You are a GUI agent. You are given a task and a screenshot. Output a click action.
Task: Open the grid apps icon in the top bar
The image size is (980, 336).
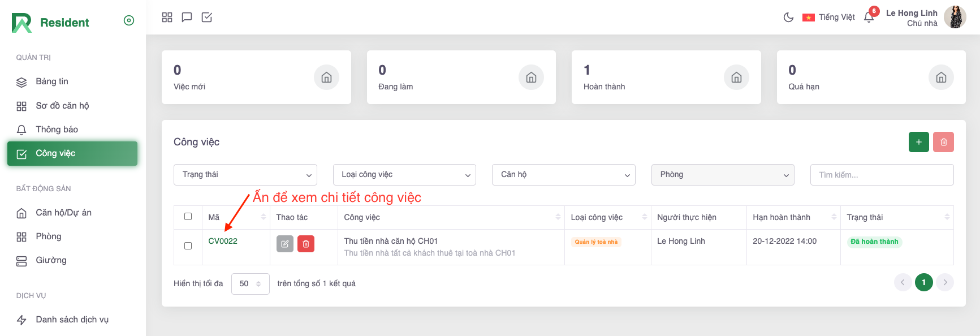pyautogui.click(x=167, y=18)
